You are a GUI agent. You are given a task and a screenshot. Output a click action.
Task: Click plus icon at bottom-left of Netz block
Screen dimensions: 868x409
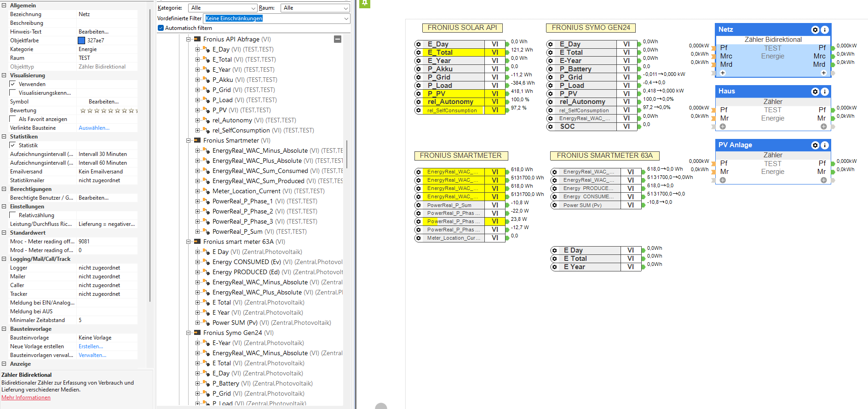723,73
